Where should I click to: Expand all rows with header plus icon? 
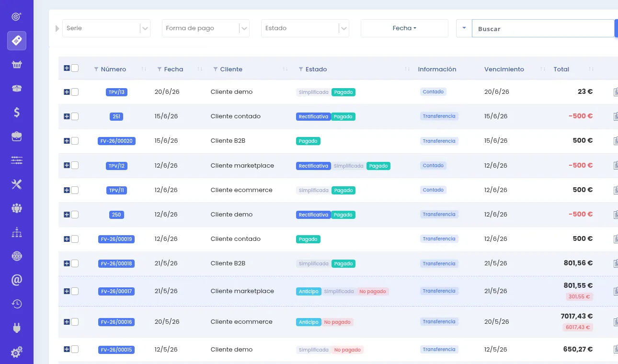(67, 68)
